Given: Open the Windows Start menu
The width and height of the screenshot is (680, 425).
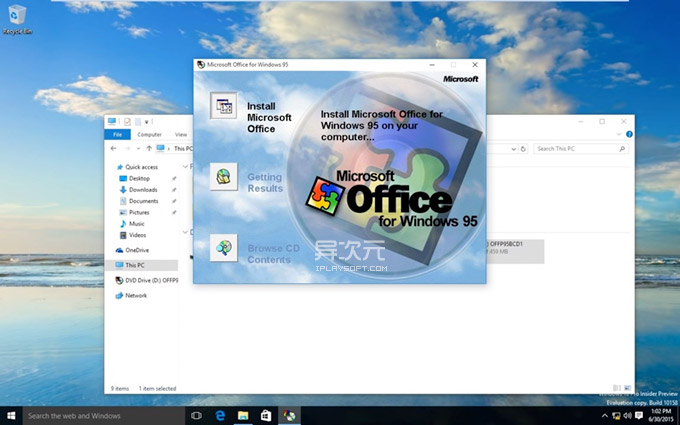Looking at the screenshot, I should [11, 415].
